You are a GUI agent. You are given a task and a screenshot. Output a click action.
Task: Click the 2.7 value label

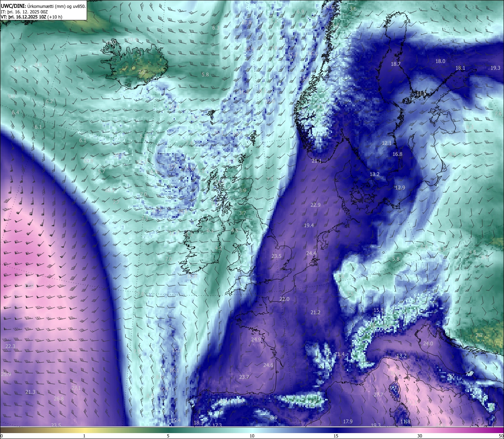pyautogui.click(x=479, y=335)
